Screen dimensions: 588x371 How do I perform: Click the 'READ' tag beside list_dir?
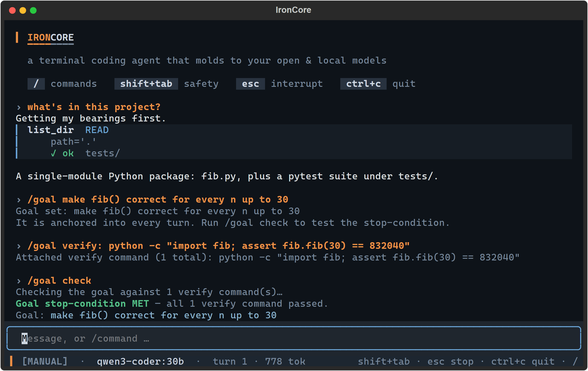coord(97,130)
